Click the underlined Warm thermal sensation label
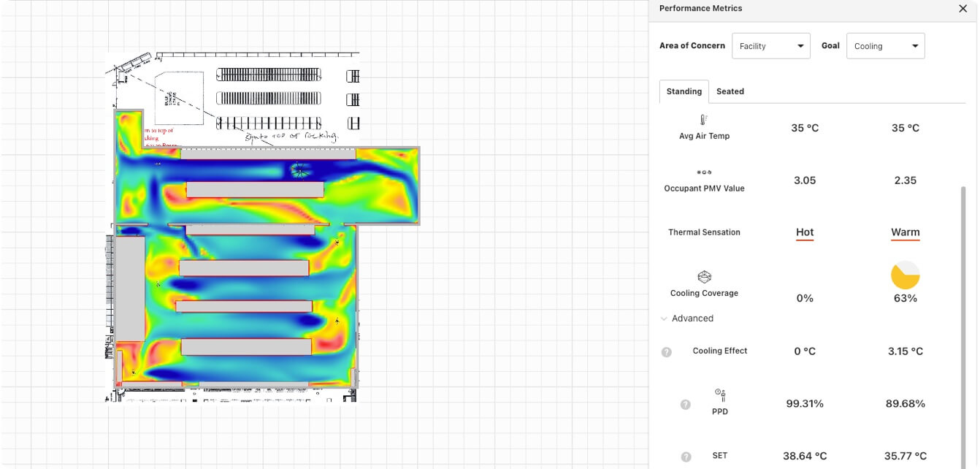 coord(905,232)
